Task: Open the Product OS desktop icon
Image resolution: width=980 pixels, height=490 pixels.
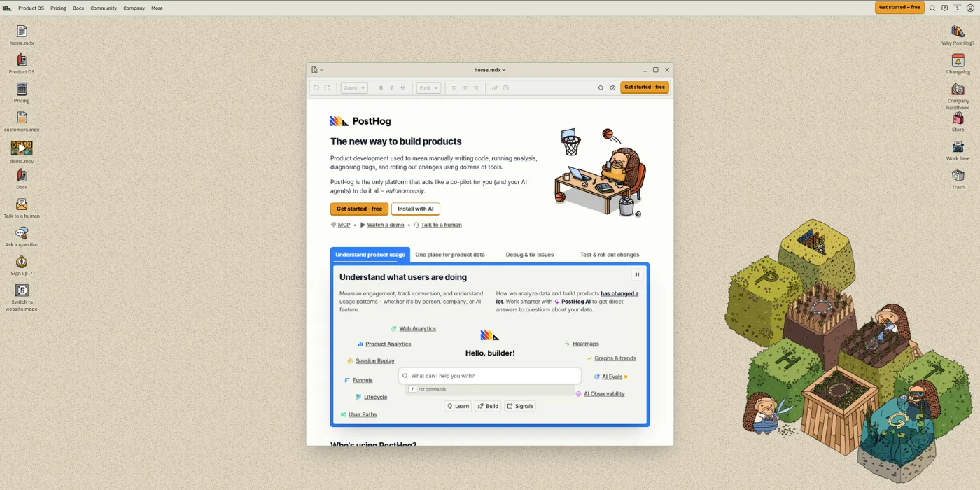Action: coord(22,64)
